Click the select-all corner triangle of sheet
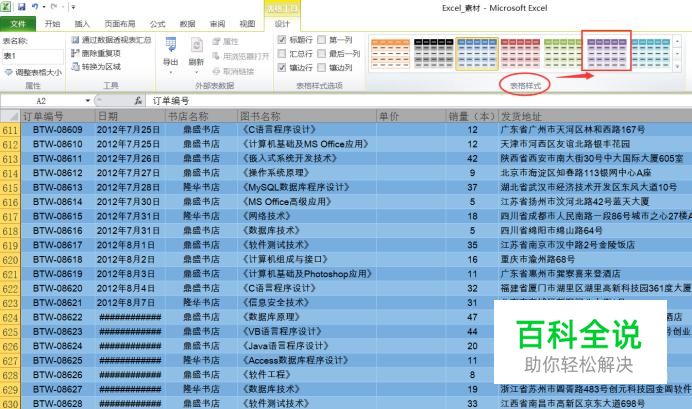Viewport: 692px width, 409px height. point(14,116)
